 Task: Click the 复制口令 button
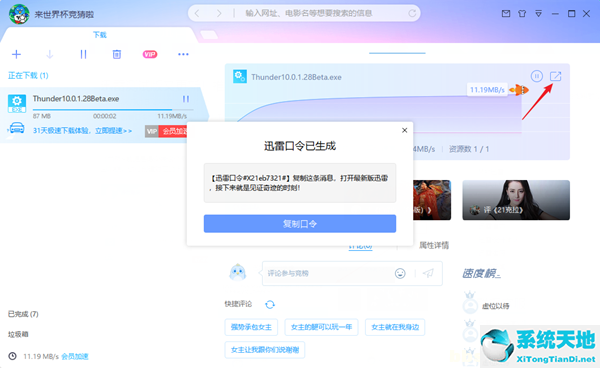[x=300, y=223]
